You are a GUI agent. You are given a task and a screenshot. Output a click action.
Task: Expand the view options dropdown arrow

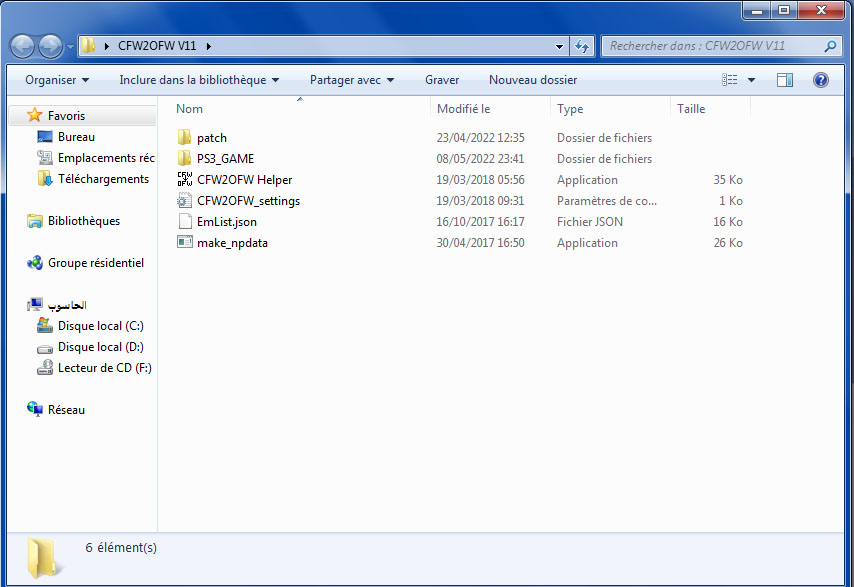[x=752, y=80]
